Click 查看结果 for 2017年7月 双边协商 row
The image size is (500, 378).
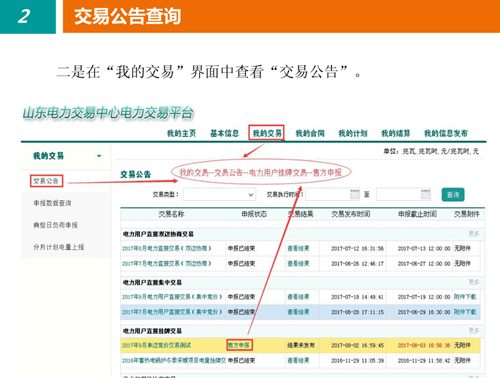tap(298, 264)
